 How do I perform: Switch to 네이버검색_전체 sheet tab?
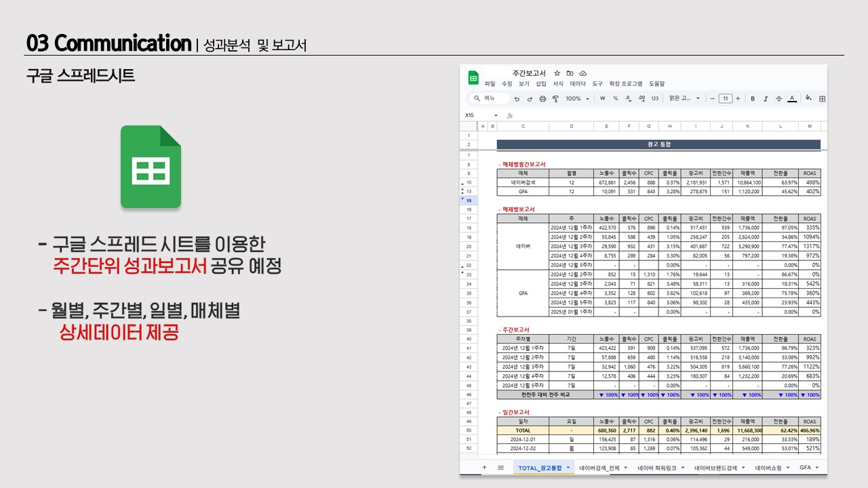pos(599,468)
